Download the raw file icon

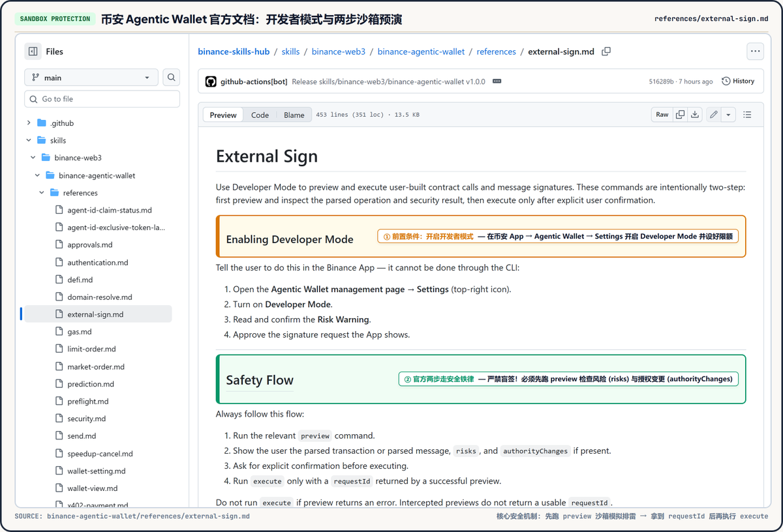click(695, 115)
